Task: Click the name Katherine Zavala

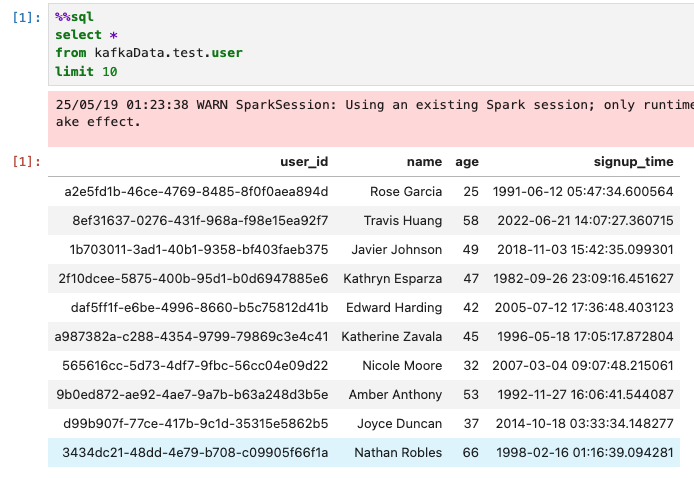Action: point(392,336)
